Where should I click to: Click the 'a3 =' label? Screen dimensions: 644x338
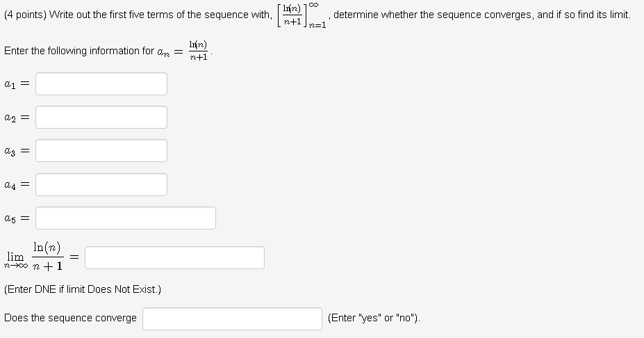15,151
